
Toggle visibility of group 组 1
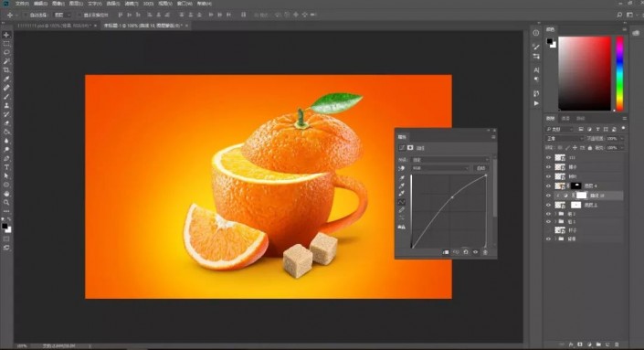[548, 222]
